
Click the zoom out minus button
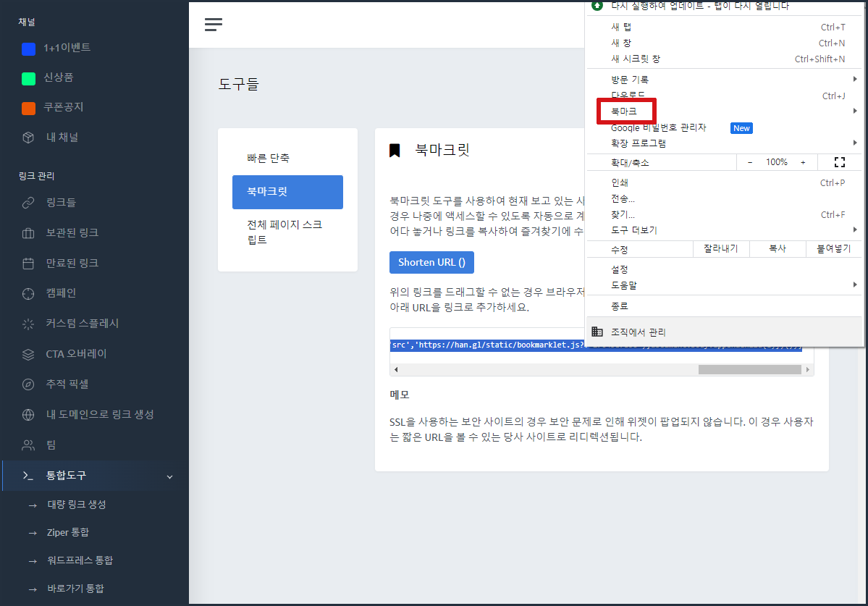click(750, 163)
